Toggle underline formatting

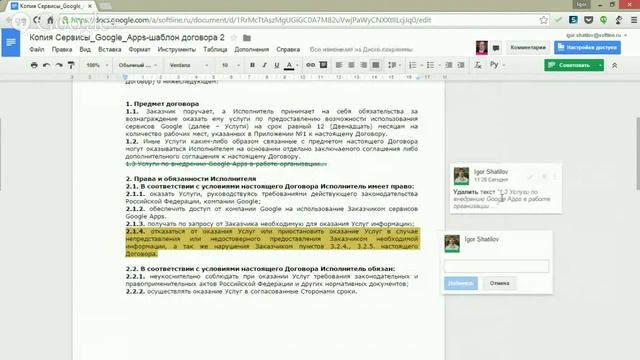coord(277,65)
